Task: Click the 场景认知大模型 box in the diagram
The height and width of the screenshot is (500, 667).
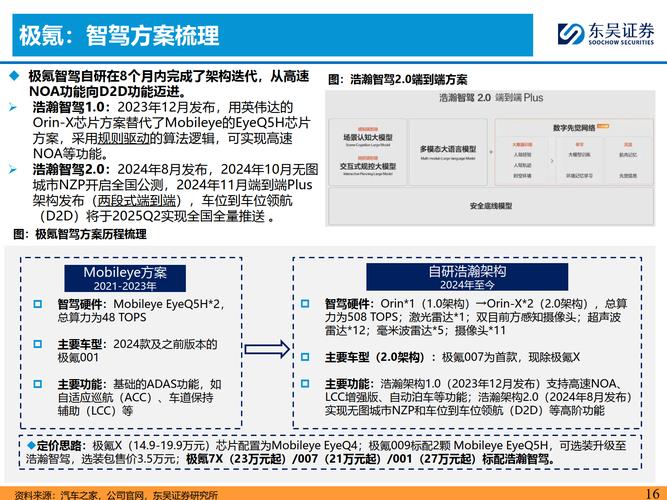Action: pos(368,137)
